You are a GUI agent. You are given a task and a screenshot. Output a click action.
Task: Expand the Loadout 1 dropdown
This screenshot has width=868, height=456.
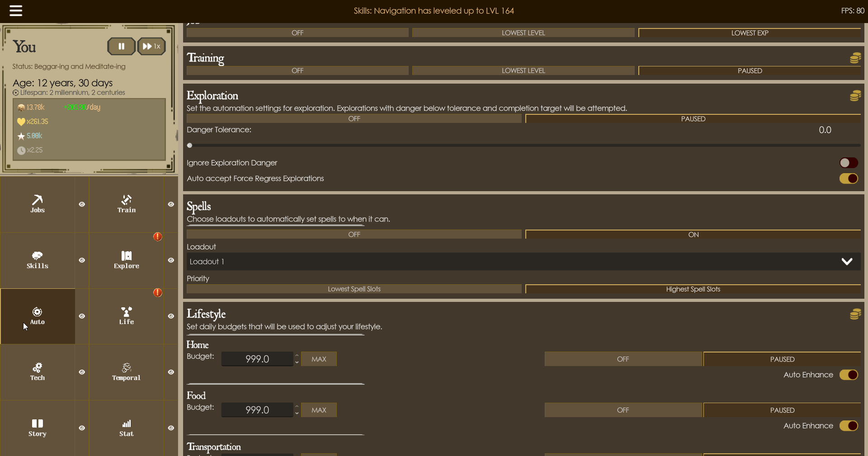(x=524, y=262)
